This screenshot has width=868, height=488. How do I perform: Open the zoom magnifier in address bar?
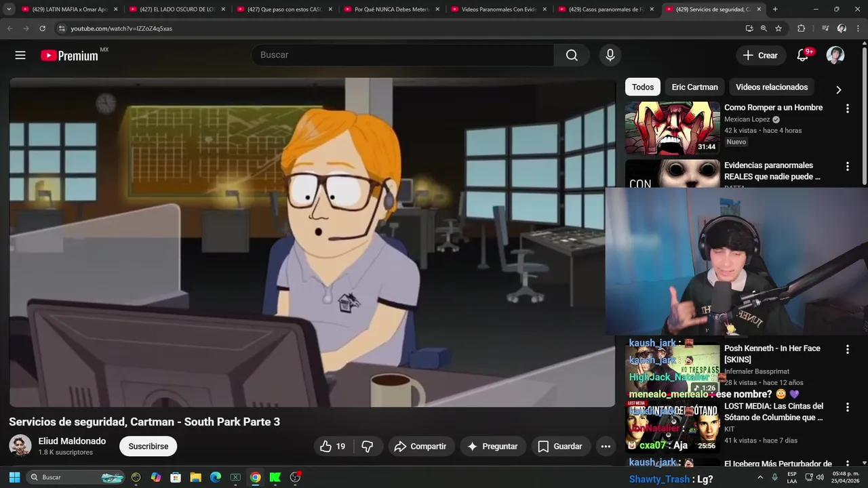(x=764, y=28)
